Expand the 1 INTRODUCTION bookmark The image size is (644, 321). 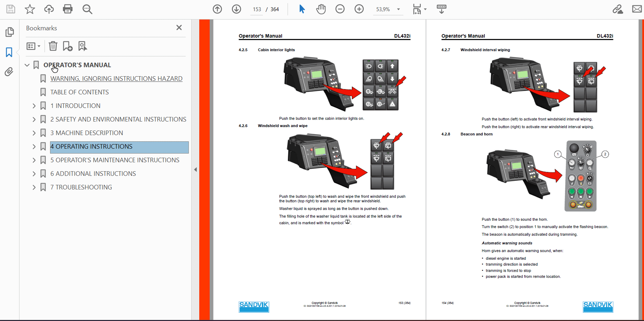pyautogui.click(x=34, y=106)
